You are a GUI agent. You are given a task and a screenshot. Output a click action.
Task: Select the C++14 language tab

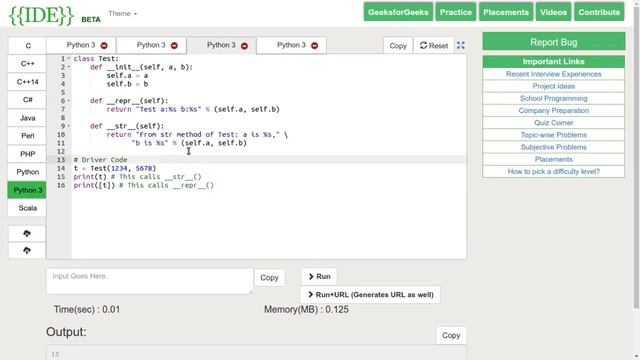(x=27, y=82)
